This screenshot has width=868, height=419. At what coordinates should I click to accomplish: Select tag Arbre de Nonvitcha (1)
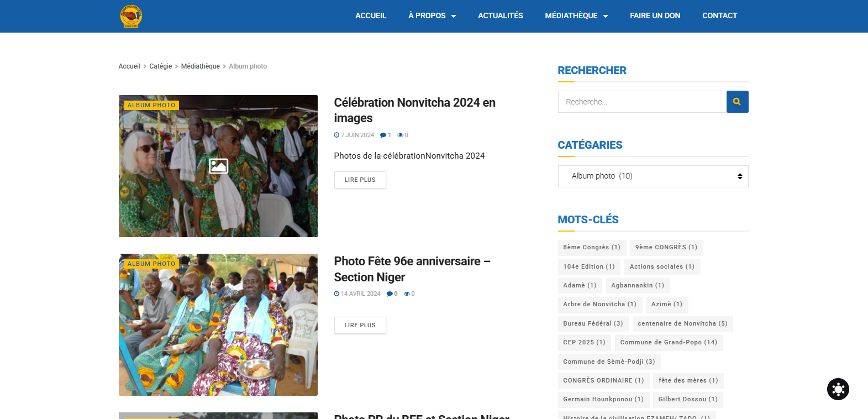pos(600,305)
